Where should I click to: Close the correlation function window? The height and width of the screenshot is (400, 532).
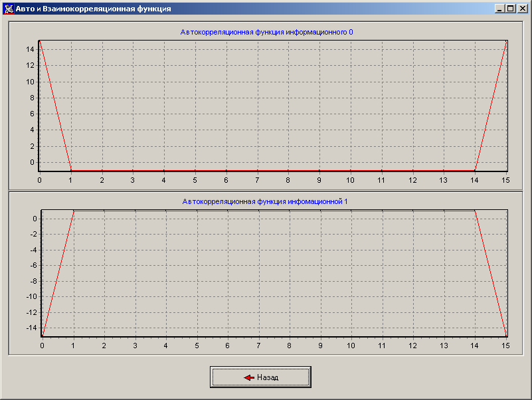coord(522,9)
